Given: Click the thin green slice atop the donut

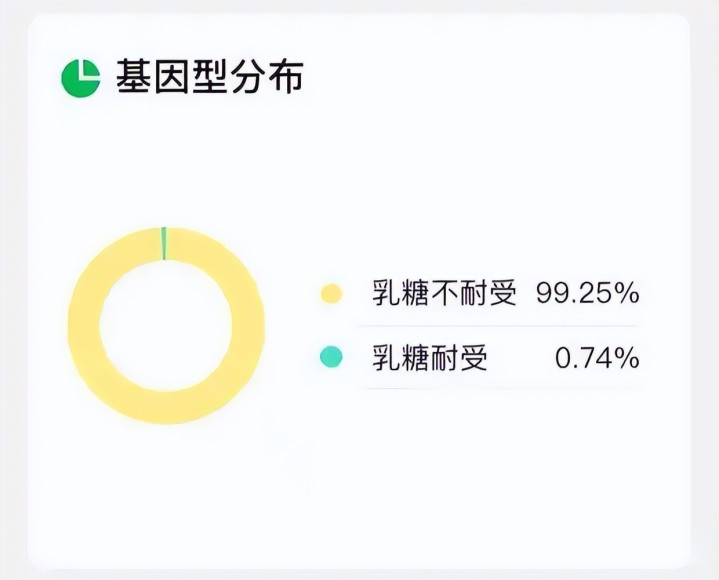Looking at the screenshot, I should point(164,243).
